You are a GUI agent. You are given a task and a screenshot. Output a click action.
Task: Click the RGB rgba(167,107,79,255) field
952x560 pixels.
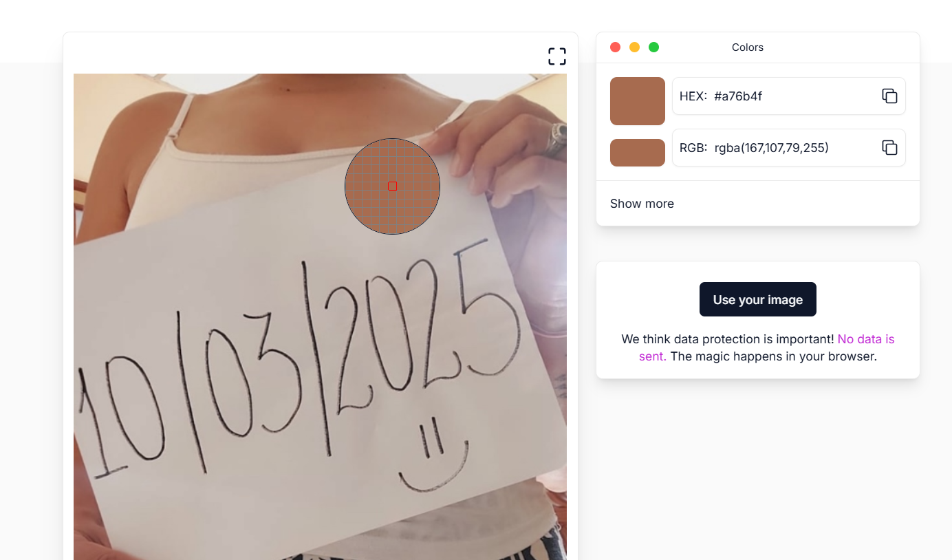click(x=788, y=147)
